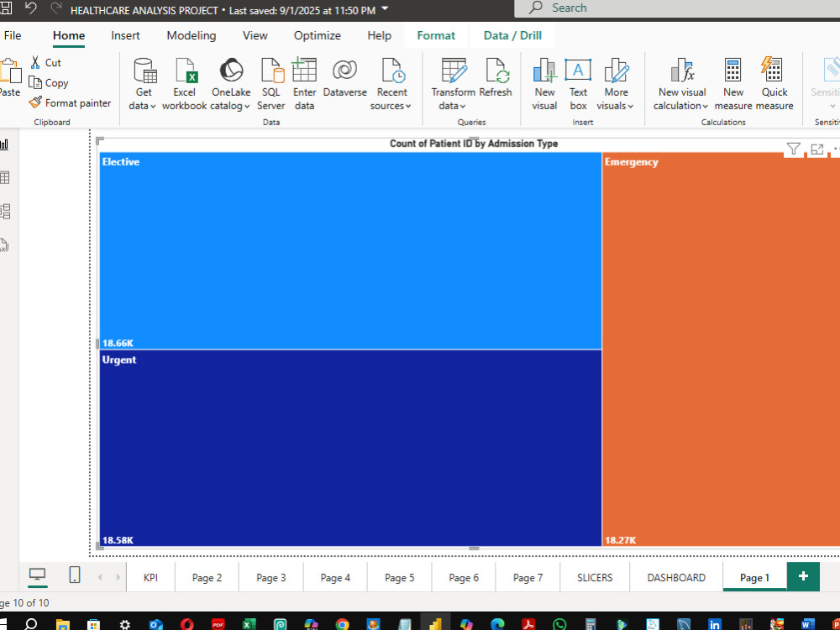Open Excel from the taskbar
Viewport: 840px width, 630px height.
[x=249, y=624]
